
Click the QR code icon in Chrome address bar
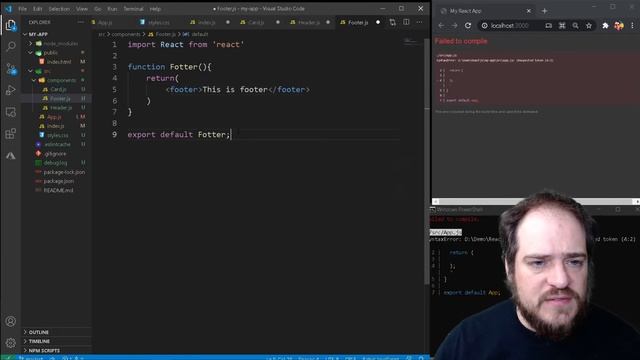tap(562, 26)
